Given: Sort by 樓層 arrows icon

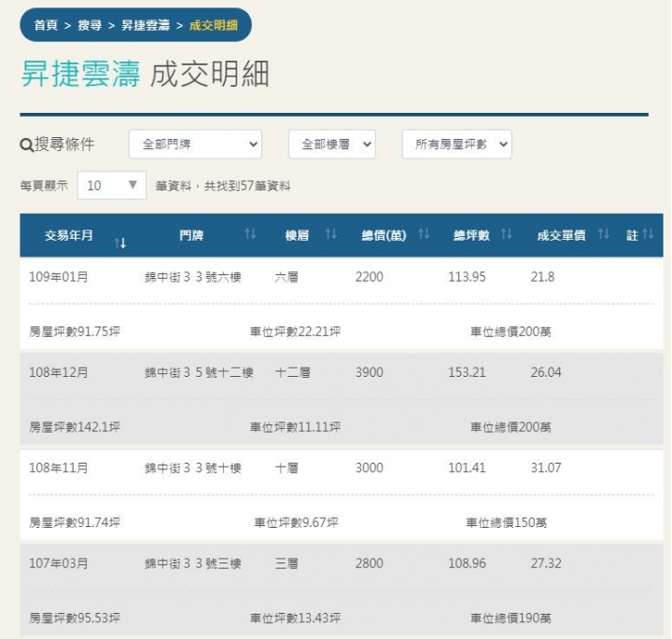Looking at the screenshot, I should (330, 234).
